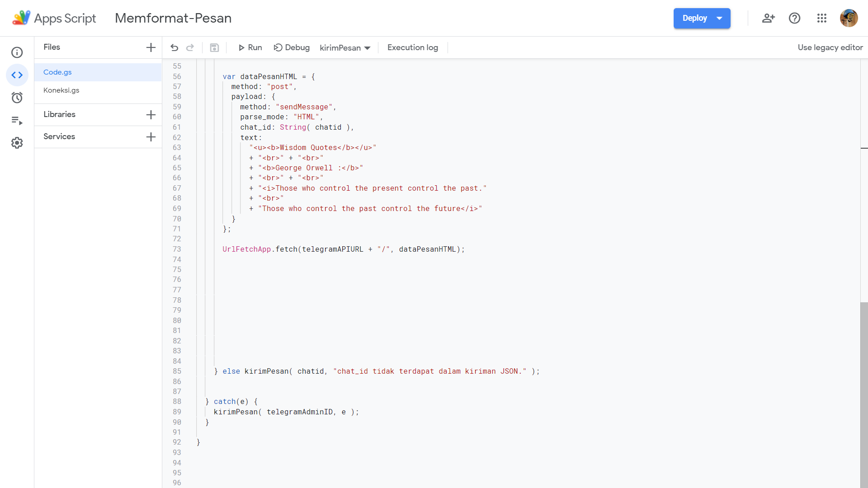Select the Koneksi.gs file
This screenshot has height=488, width=868.
(61, 90)
